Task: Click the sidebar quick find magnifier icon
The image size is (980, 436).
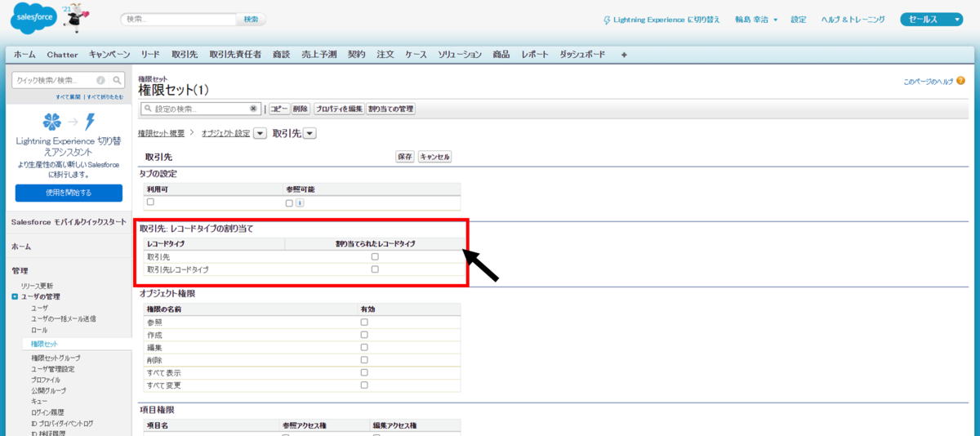Action: coord(118,80)
